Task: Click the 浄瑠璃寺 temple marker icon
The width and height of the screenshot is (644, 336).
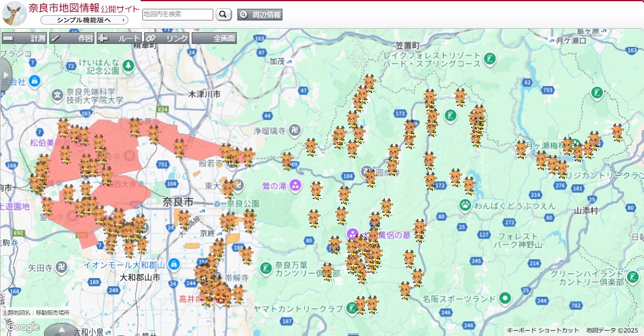Action: coord(295,131)
